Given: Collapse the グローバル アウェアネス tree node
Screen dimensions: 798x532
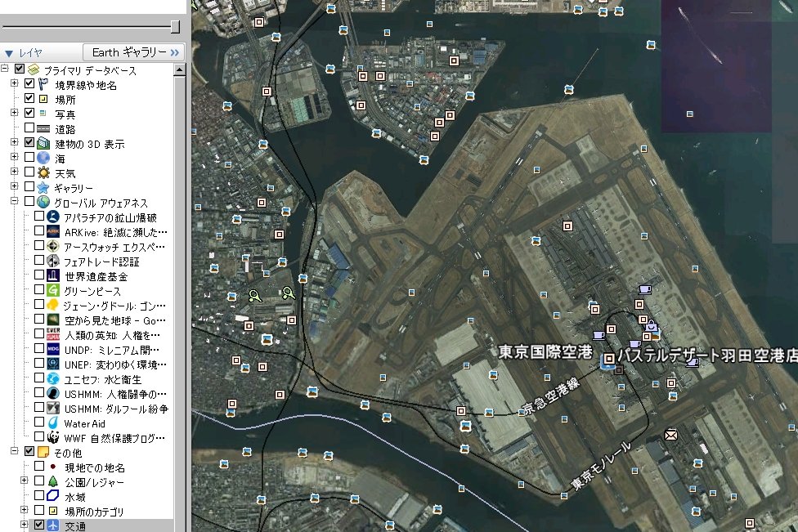Looking at the screenshot, I should pos(15,202).
